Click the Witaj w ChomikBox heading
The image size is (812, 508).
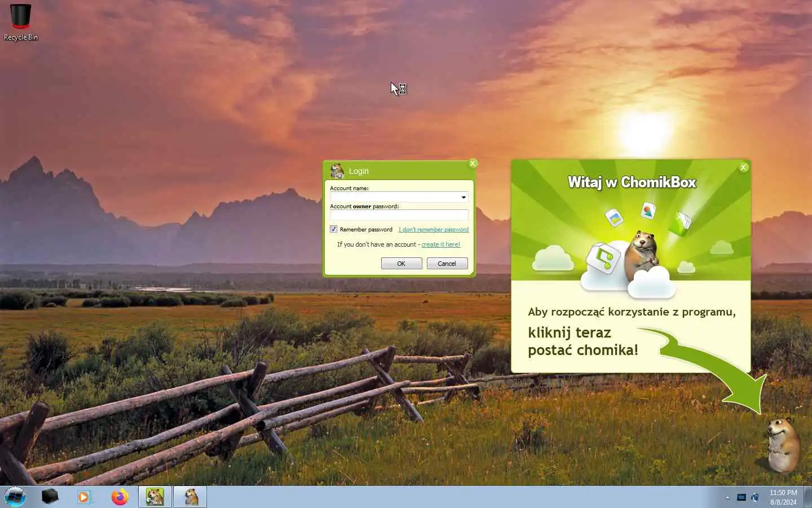[x=632, y=182]
